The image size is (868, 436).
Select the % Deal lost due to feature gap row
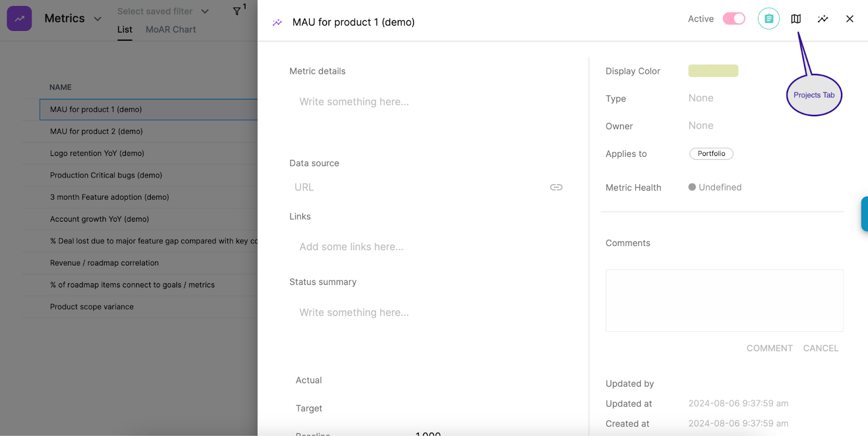pyautogui.click(x=140, y=241)
